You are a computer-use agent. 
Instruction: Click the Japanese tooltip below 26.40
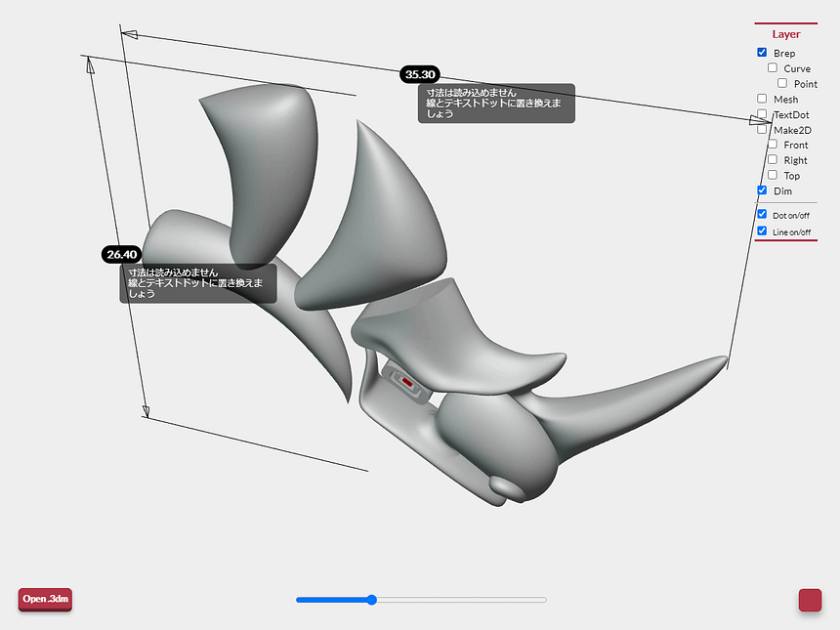[x=198, y=282]
